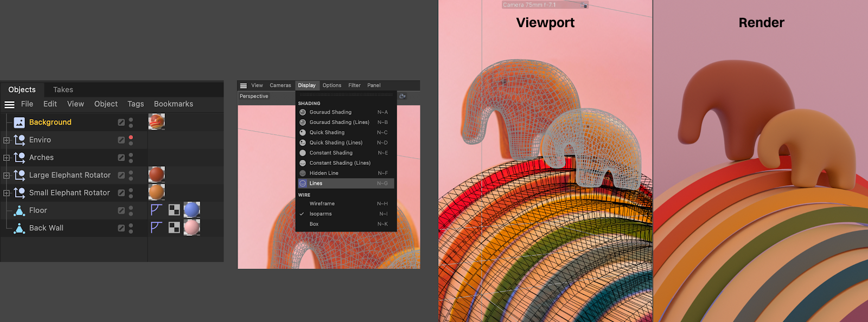Open the Objects panel hamburger menu

coord(9,104)
